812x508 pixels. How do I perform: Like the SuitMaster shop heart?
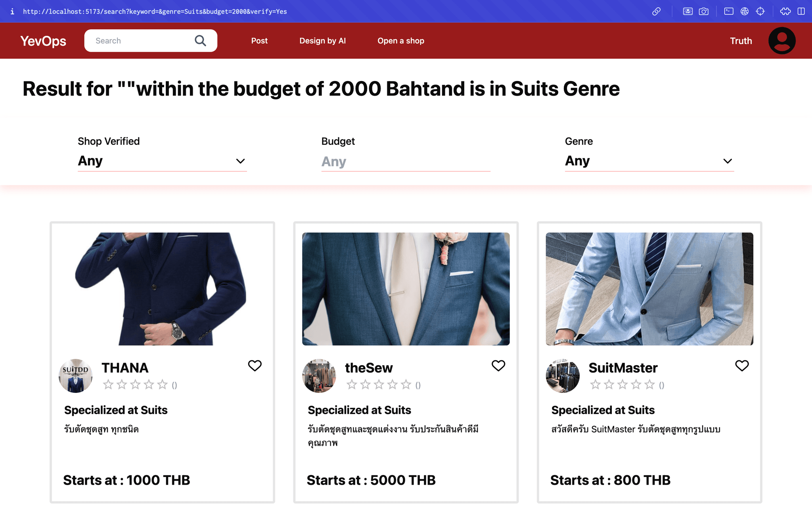tap(742, 366)
